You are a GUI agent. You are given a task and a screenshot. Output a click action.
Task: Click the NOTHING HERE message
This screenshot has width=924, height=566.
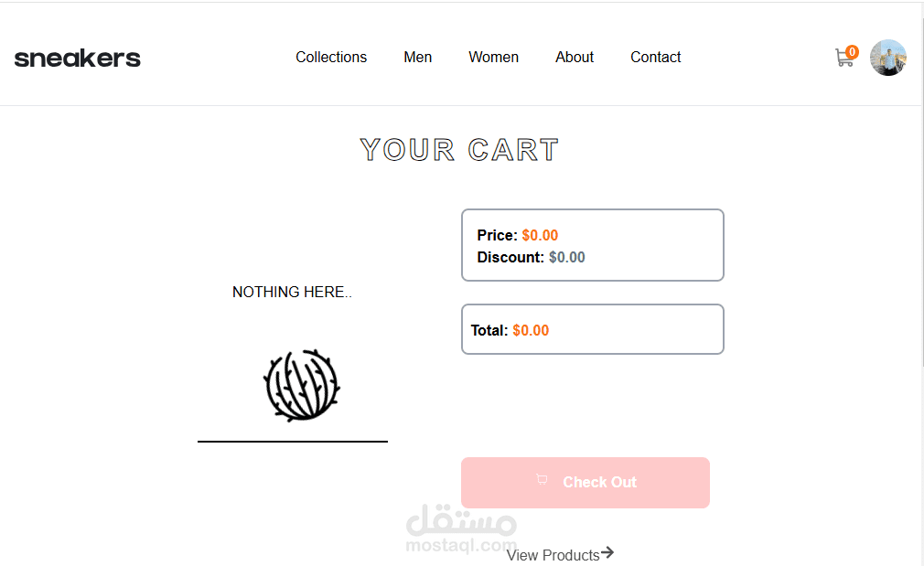[x=292, y=293]
